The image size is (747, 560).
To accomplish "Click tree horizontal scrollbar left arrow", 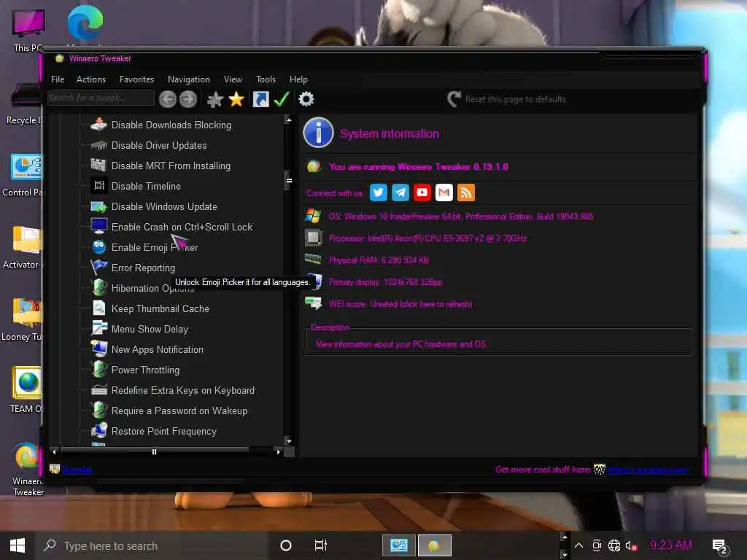I will click(54, 451).
